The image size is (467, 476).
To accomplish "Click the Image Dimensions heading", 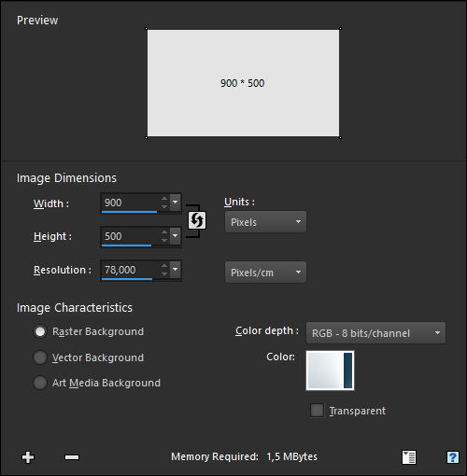I will tap(66, 178).
